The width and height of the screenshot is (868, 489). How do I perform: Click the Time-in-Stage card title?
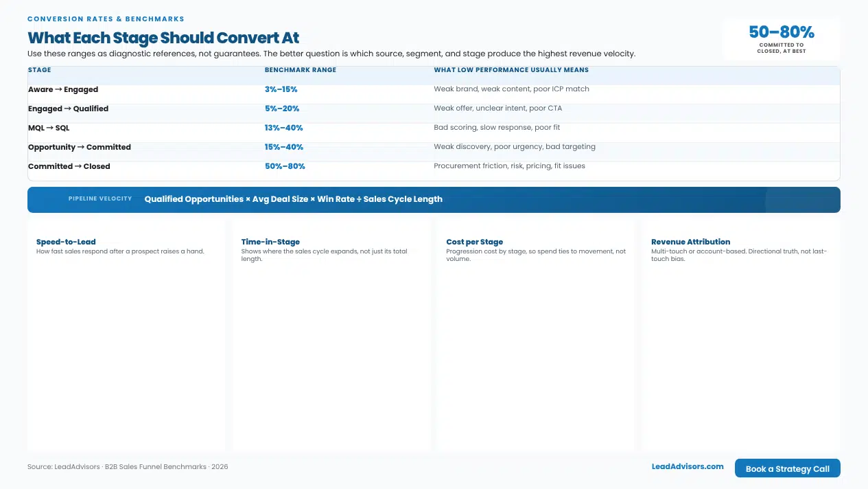(x=270, y=242)
